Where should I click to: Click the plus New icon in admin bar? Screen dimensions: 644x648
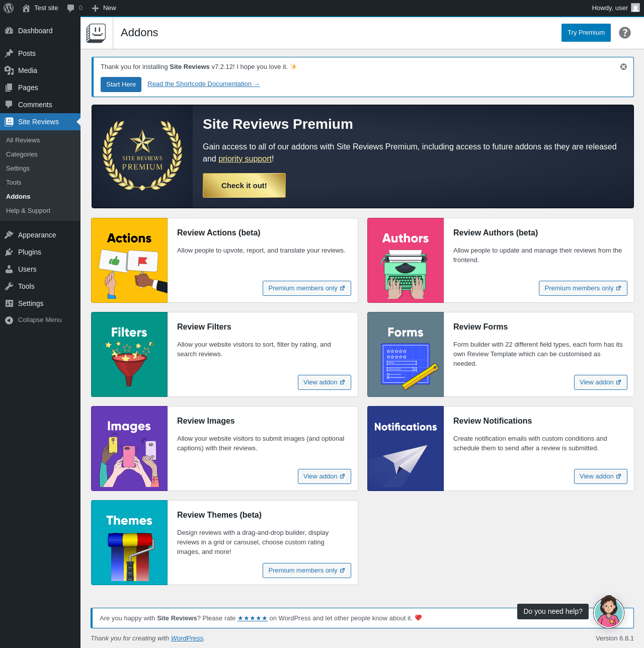(x=95, y=8)
